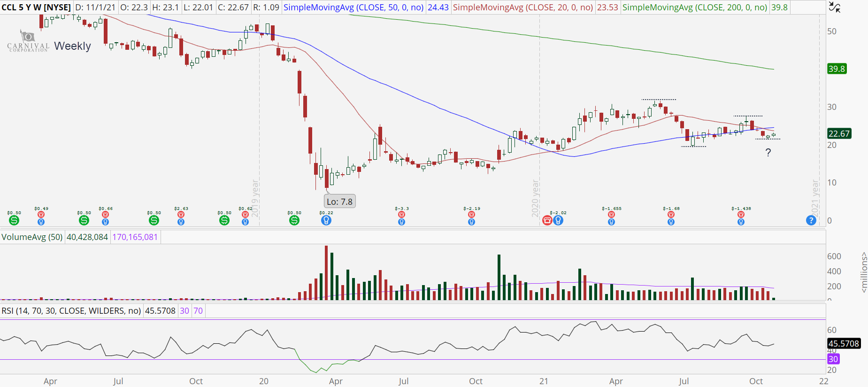Click the drawings icon in the chart's top-right corner

[x=834, y=7]
